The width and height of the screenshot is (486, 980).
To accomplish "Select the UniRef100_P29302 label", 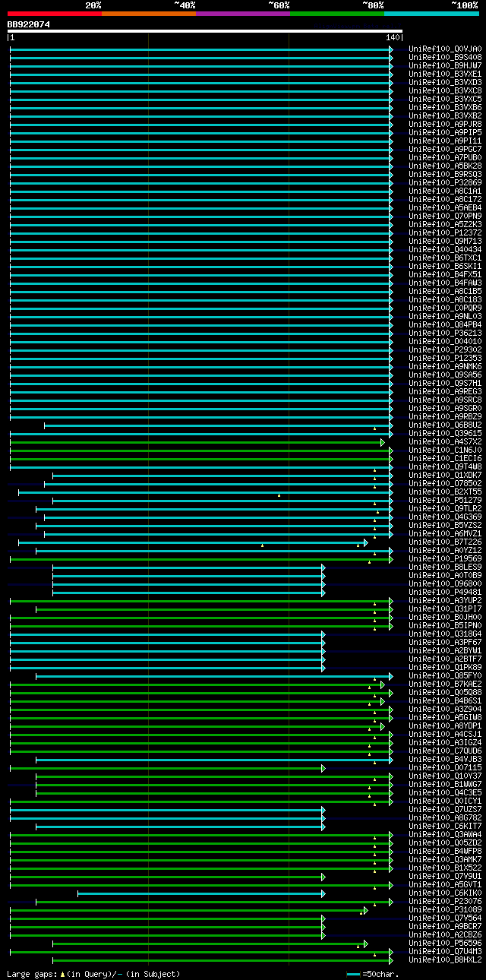I will [x=445, y=349].
